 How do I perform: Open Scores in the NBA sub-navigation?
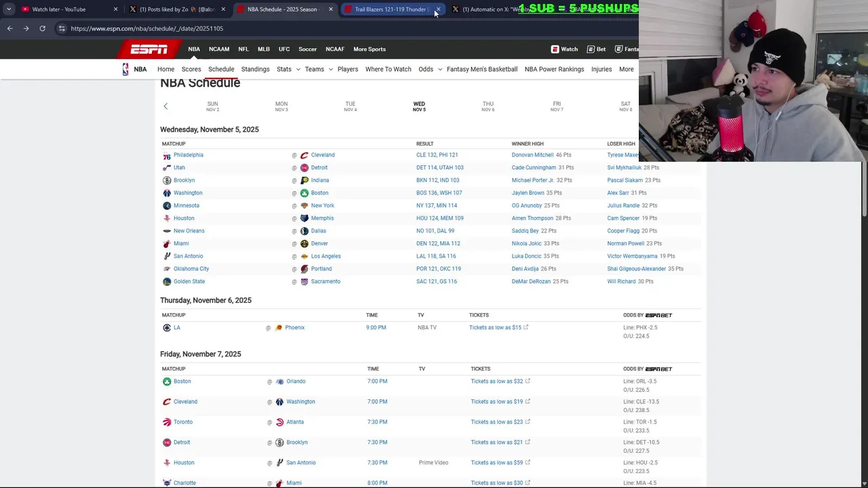point(191,69)
